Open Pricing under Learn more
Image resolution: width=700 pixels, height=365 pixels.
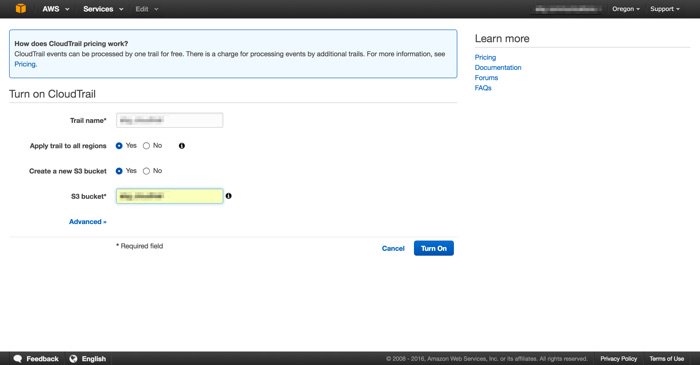pos(485,57)
